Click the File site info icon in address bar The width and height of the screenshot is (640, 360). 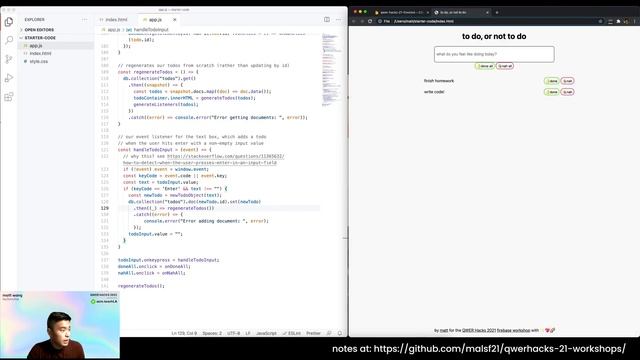coord(384,21)
